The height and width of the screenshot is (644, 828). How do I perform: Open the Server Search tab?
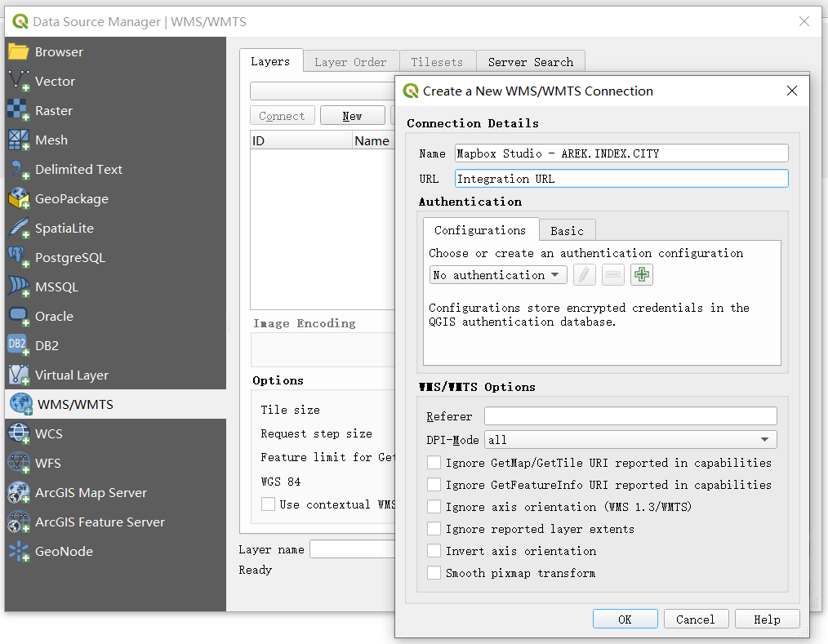coord(531,62)
